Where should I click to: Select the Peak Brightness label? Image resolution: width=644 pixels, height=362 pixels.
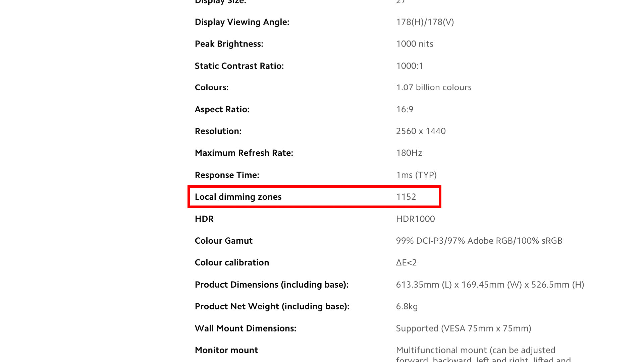click(x=229, y=44)
